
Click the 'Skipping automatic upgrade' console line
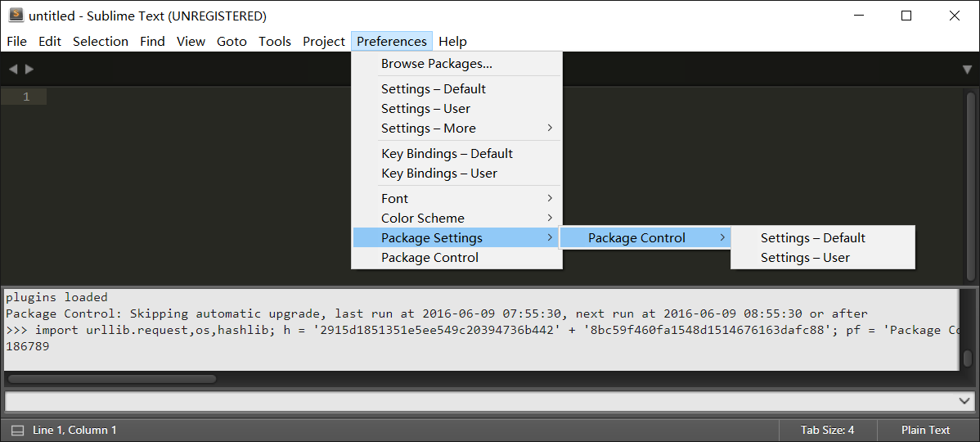[x=437, y=313]
